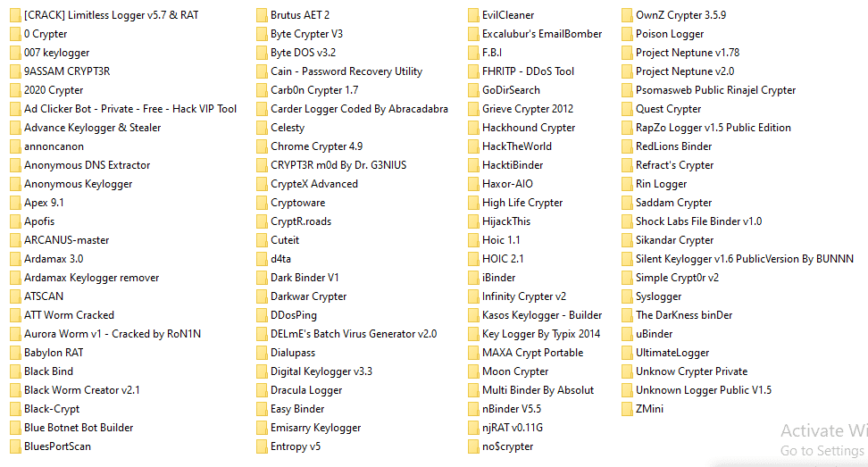Click the Quest Crypter folder icon
Image resolution: width=868 pixels, height=467 pixels.
tap(627, 110)
